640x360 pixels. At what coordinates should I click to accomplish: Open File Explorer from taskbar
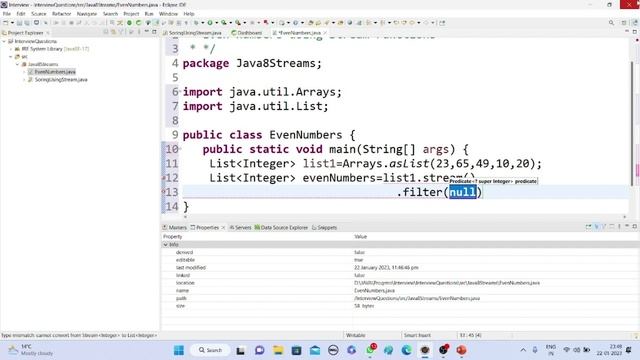278,350
